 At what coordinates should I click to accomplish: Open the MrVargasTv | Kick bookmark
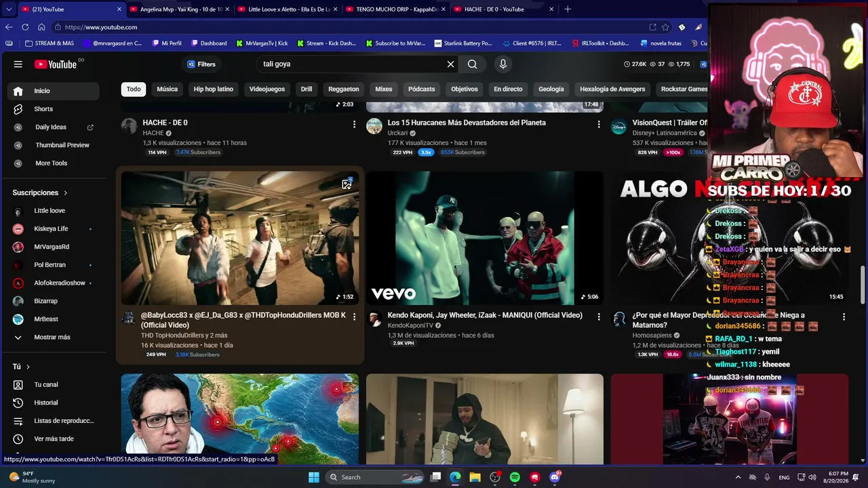262,43
